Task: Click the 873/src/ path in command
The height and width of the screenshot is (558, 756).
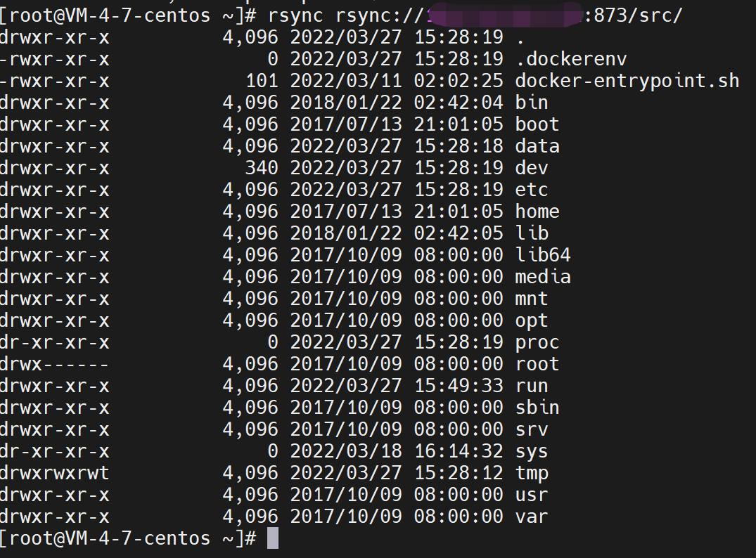Action: coord(638,15)
